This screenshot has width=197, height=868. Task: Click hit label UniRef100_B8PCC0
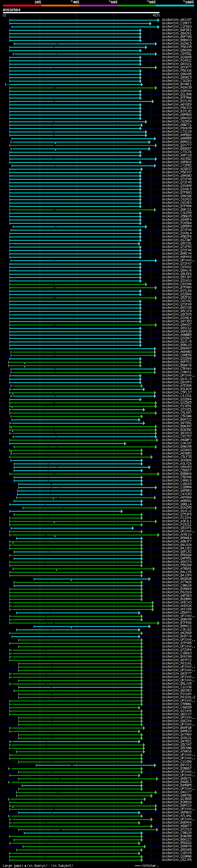[177, 806]
